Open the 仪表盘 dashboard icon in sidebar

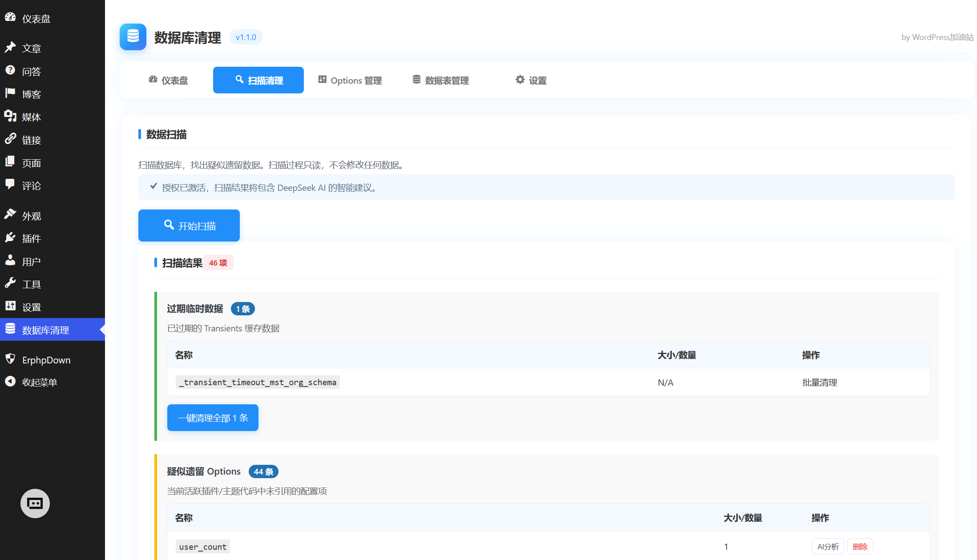10,18
